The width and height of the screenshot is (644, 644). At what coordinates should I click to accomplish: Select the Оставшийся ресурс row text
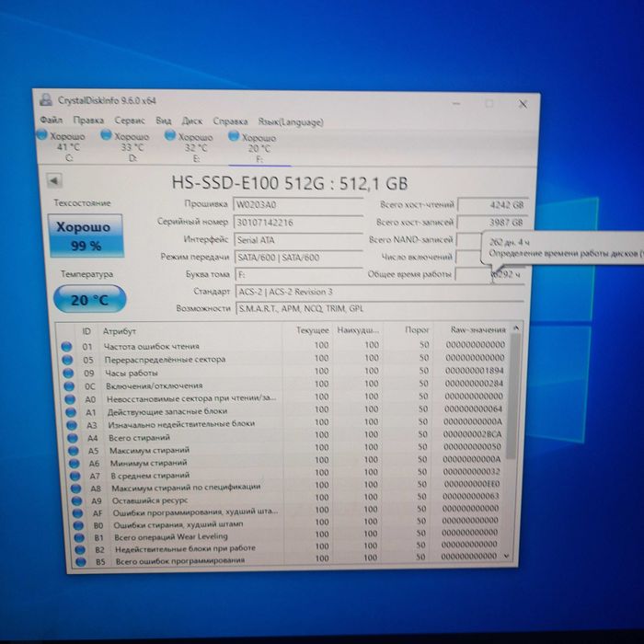150,500
